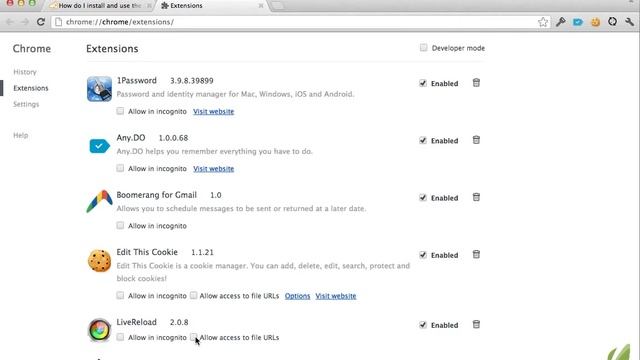This screenshot has width=640, height=360.
Task: Remove Edit This Cookie via trash icon
Action: pyautogui.click(x=476, y=255)
